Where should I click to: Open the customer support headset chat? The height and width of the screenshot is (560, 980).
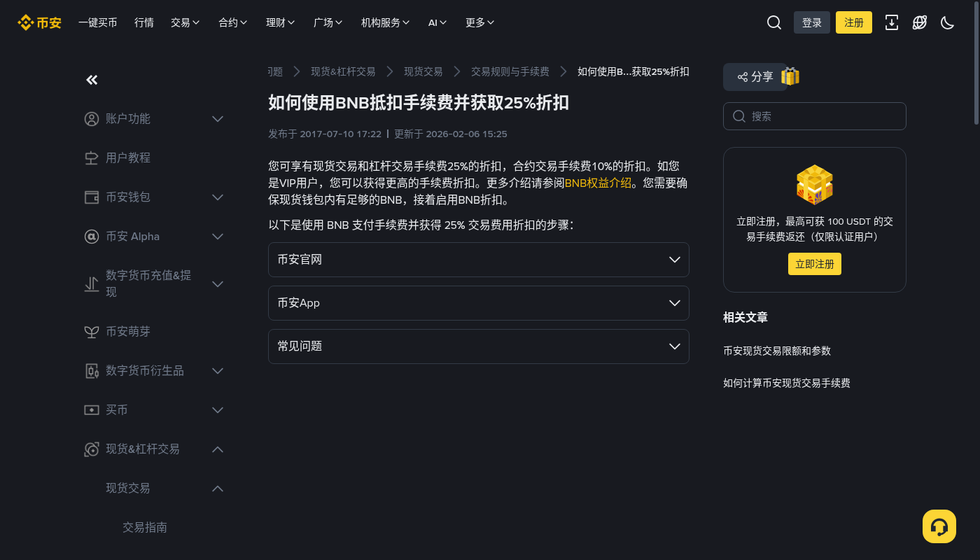point(939,526)
